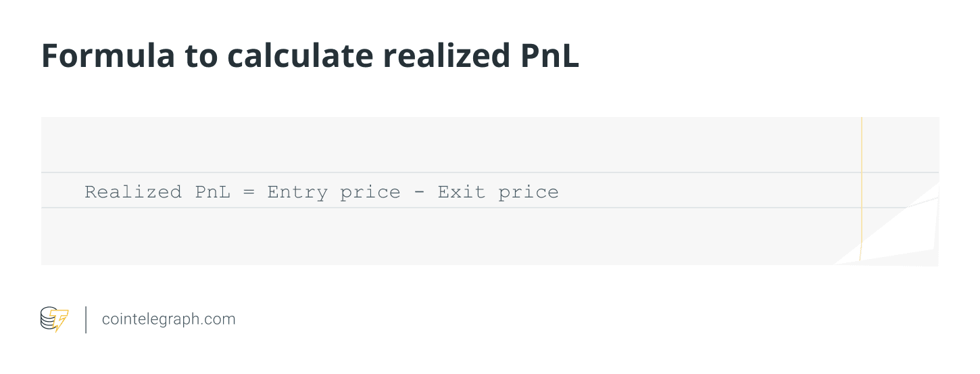Image resolution: width=980 pixels, height=374 pixels.
Task: Select the "Realized PnL" formula term
Action: [x=157, y=192]
